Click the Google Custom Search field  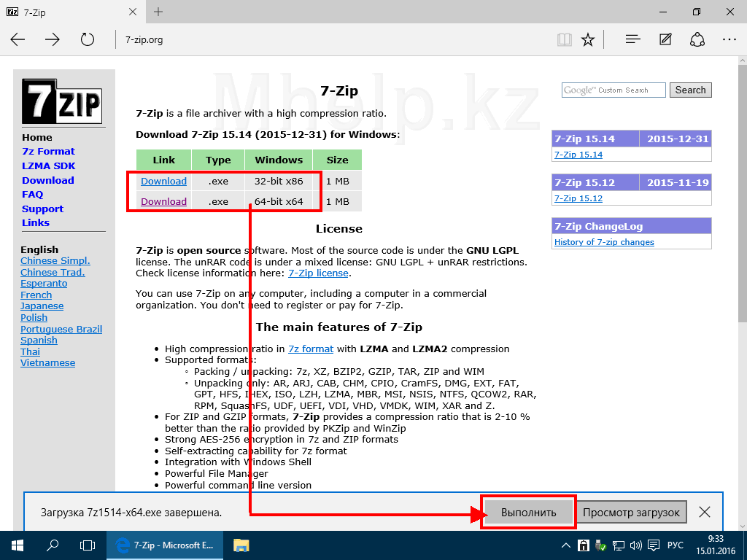tap(614, 90)
